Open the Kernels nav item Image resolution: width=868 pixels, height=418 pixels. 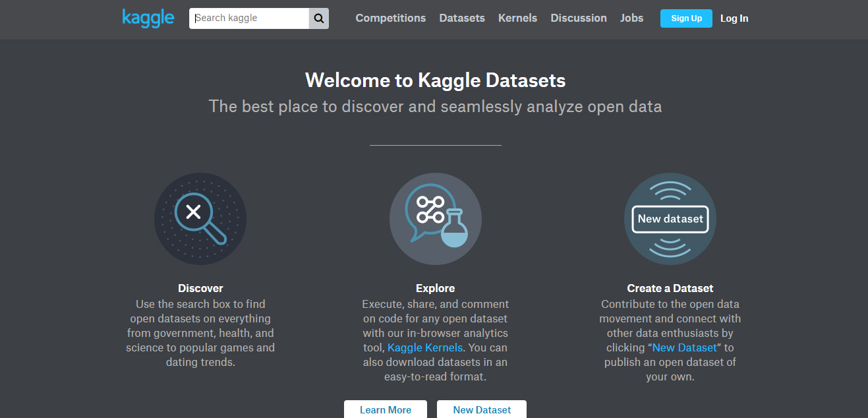pyautogui.click(x=517, y=18)
